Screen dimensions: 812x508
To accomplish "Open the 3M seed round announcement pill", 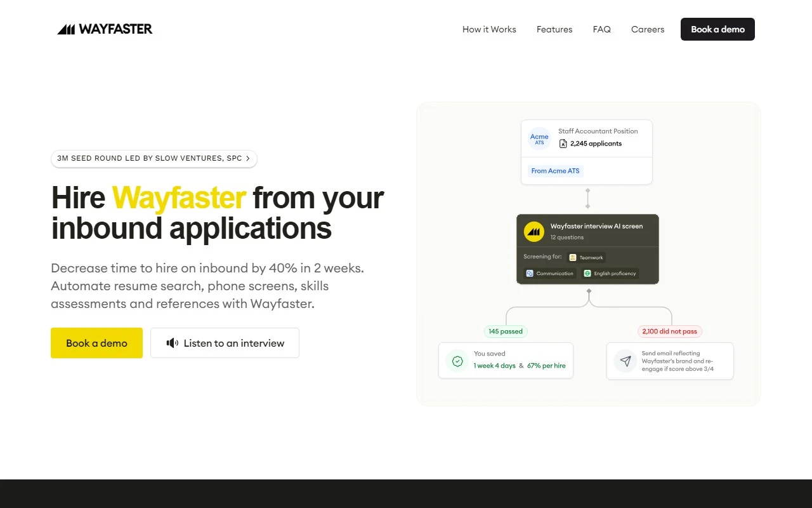I will tap(154, 159).
